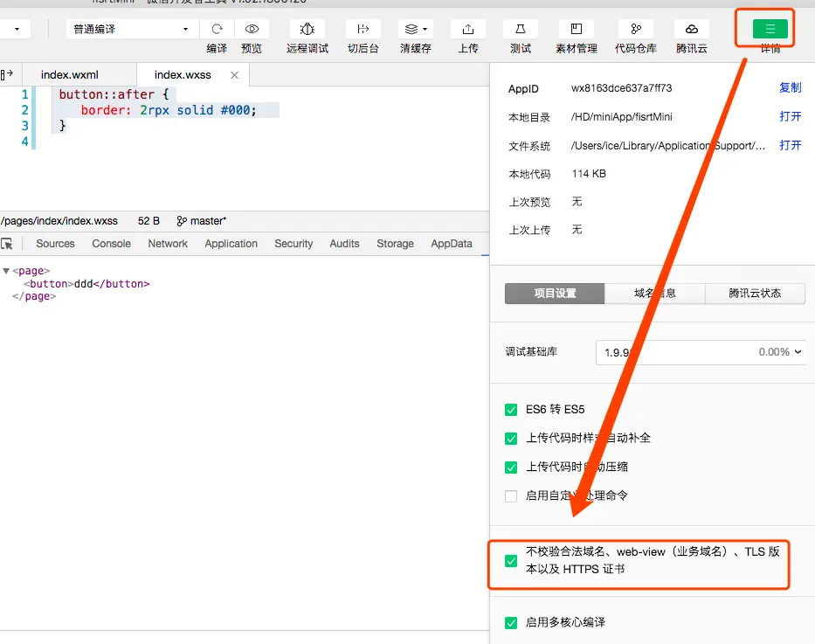Click the 清缓存 clear cache layers icon
Viewport: 815px width, 644px height.
[411, 29]
